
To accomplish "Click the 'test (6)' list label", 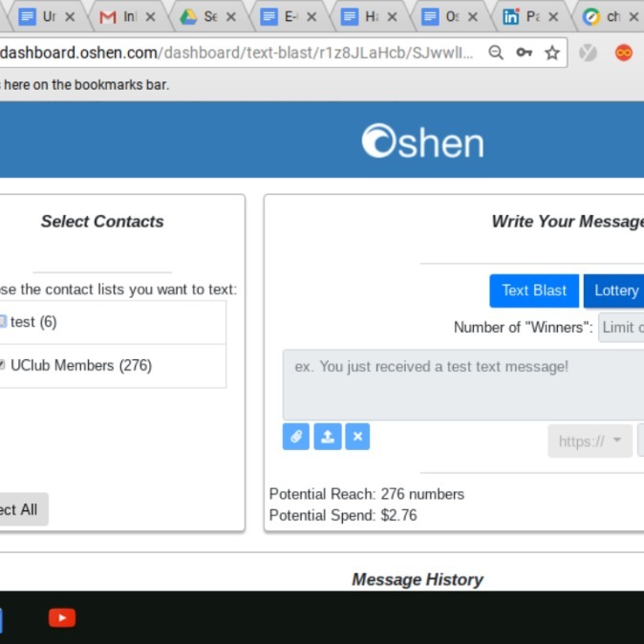I will (x=33, y=322).
